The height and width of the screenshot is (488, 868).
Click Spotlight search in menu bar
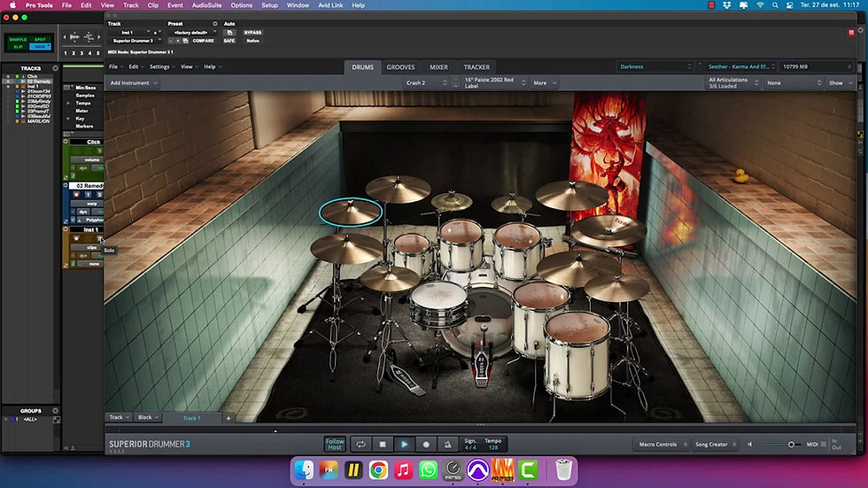point(775,5)
